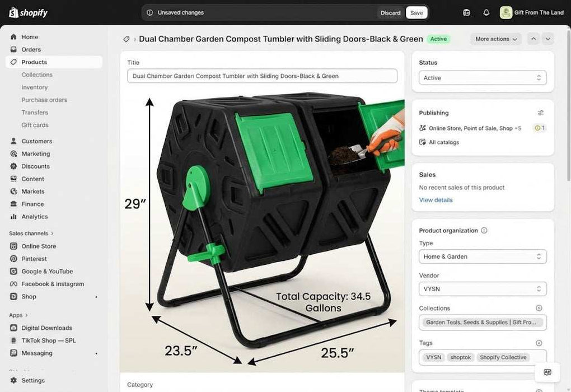Click the Digital Downloads app icon
The image size is (571, 392).
(13, 328)
